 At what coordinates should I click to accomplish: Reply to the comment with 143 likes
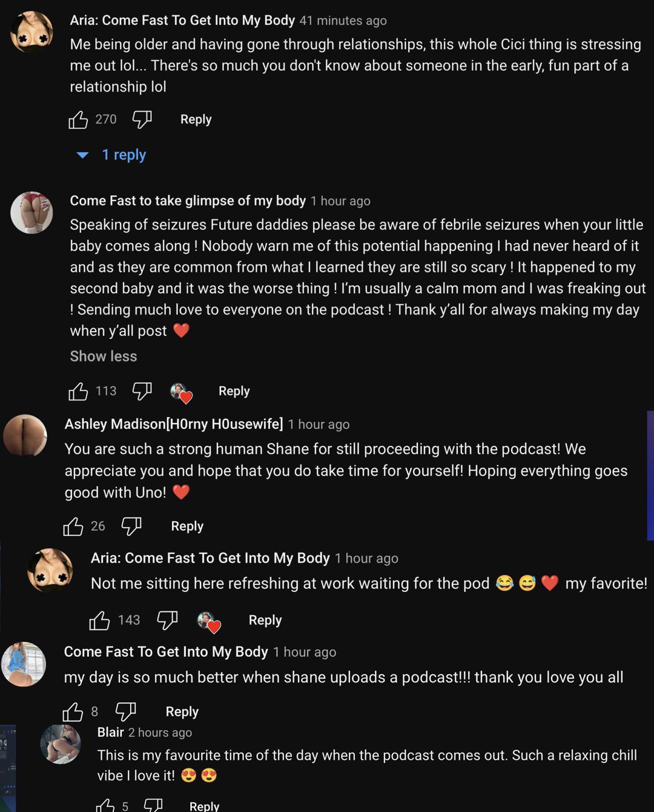click(265, 620)
